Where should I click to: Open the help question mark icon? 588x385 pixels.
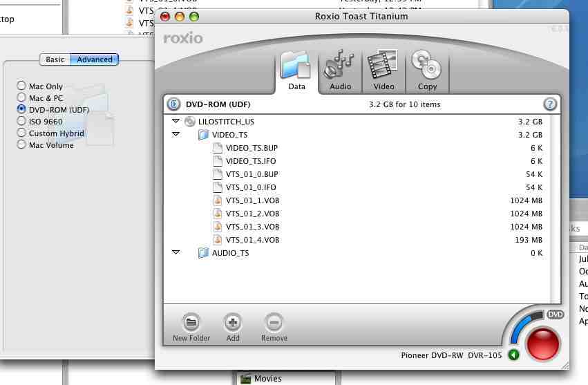[550, 104]
